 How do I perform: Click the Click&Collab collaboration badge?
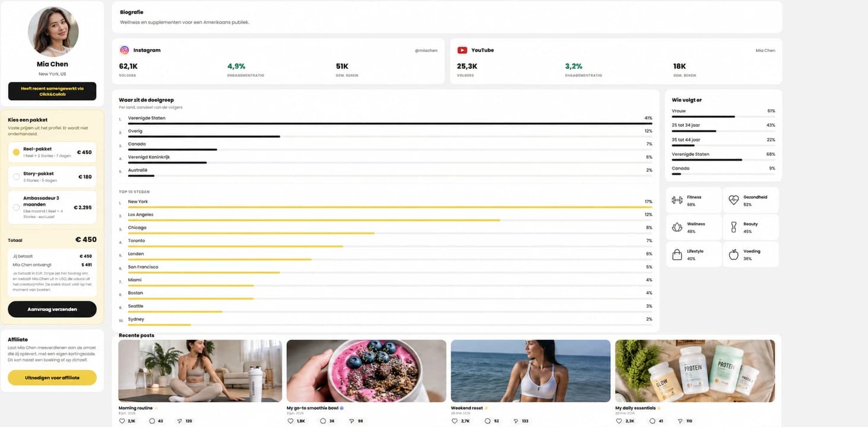click(x=52, y=91)
